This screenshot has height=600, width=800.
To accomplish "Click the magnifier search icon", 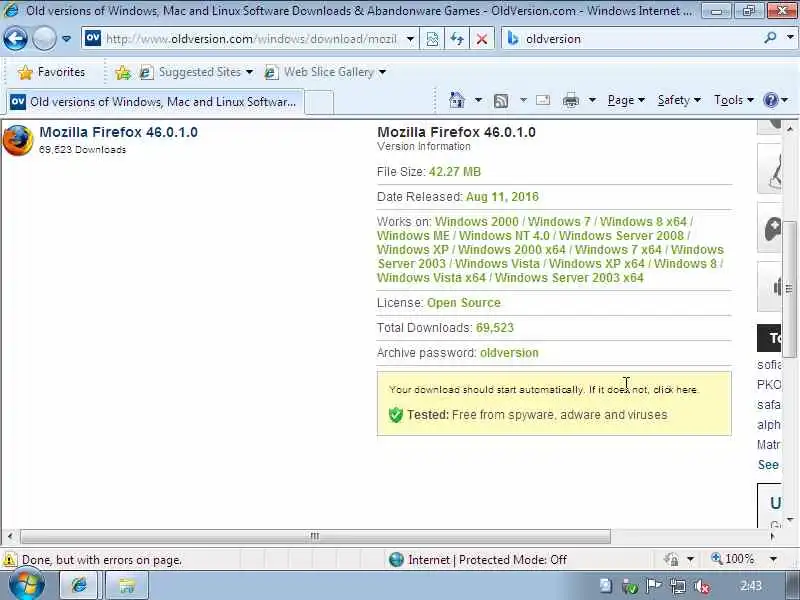I will click(770, 38).
